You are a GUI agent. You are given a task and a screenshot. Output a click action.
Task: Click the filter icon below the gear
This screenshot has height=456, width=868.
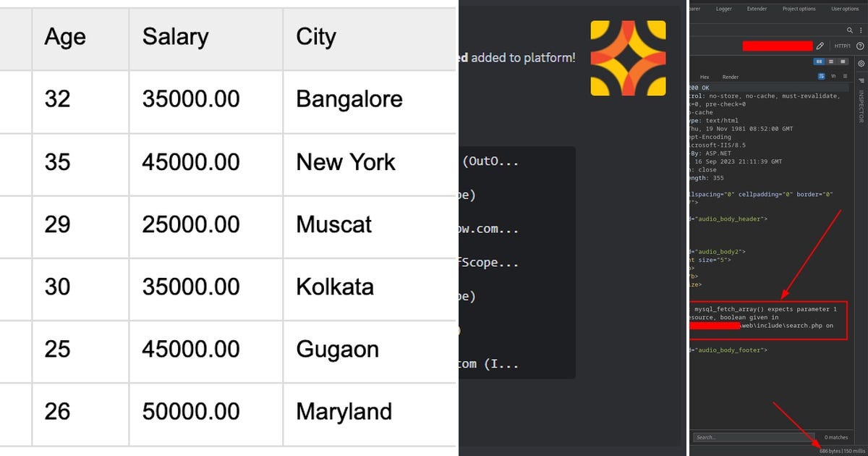tap(862, 80)
